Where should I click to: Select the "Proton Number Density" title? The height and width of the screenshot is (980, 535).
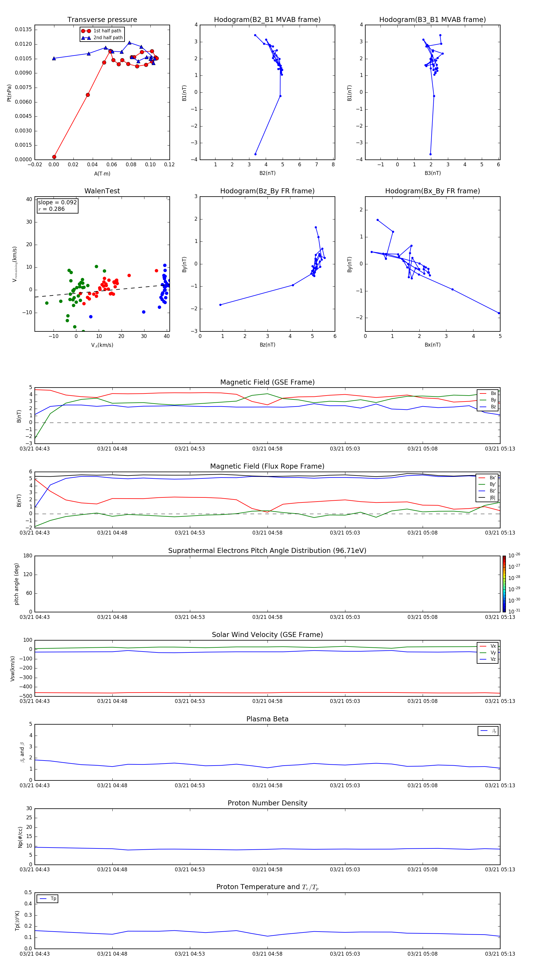[267, 804]
